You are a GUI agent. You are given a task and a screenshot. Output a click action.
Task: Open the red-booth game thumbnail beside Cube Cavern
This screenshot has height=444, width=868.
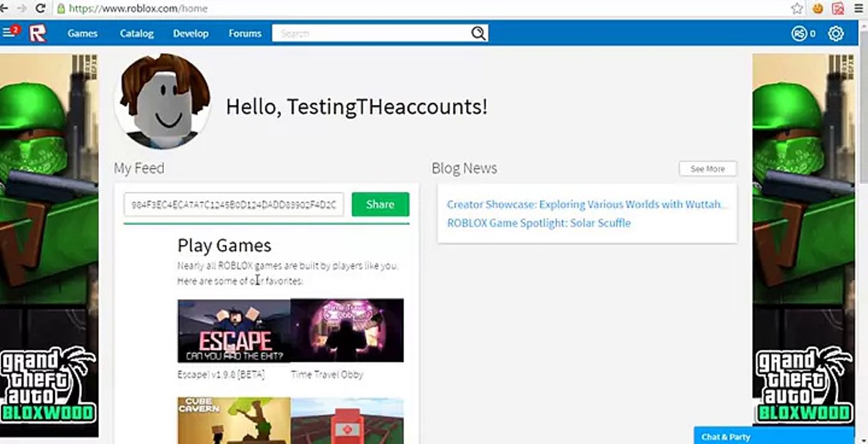point(347,421)
